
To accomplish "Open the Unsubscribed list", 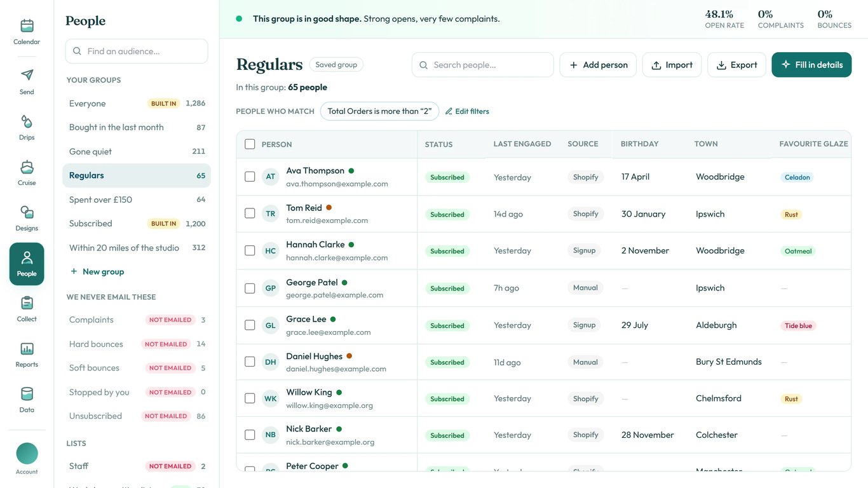I will [x=137, y=416].
